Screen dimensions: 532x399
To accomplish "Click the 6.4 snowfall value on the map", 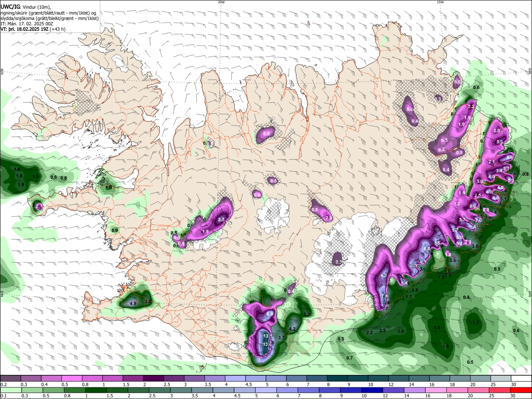I will 426,249.
